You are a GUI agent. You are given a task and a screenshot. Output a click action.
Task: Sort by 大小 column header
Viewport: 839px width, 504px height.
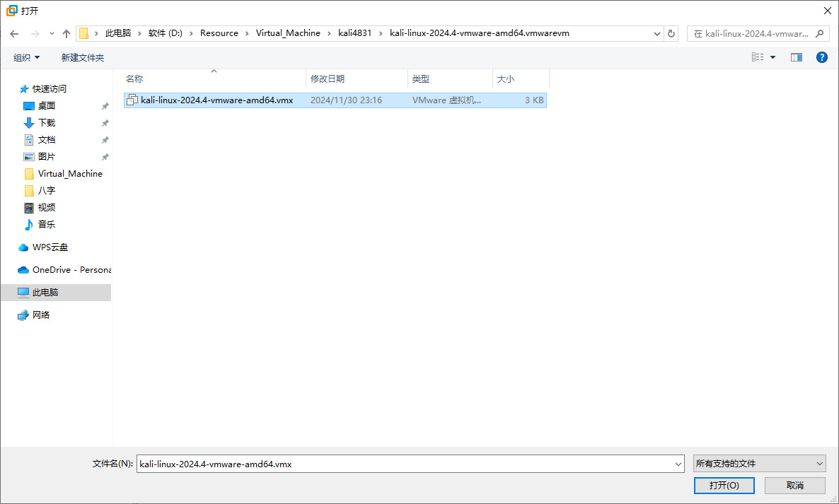pos(521,78)
